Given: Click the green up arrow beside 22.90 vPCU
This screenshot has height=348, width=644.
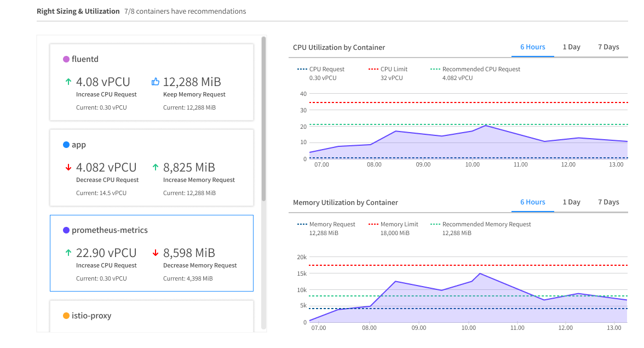Looking at the screenshot, I should (x=68, y=253).
